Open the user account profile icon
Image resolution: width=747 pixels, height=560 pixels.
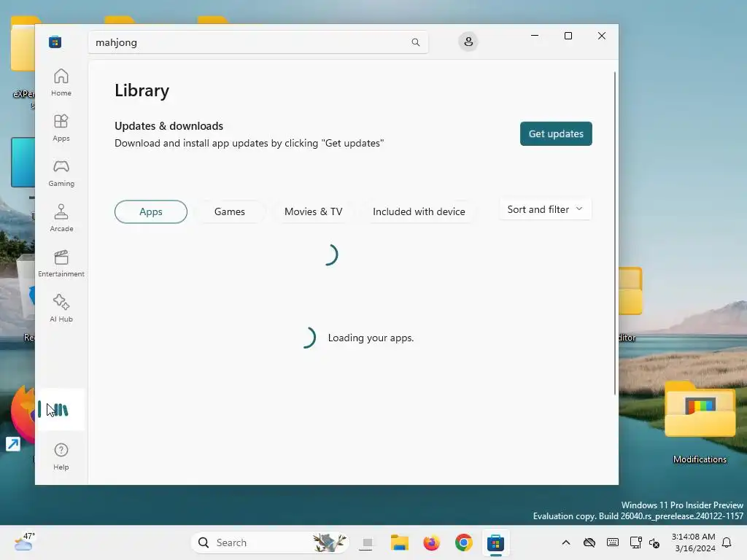pos(468,42)
